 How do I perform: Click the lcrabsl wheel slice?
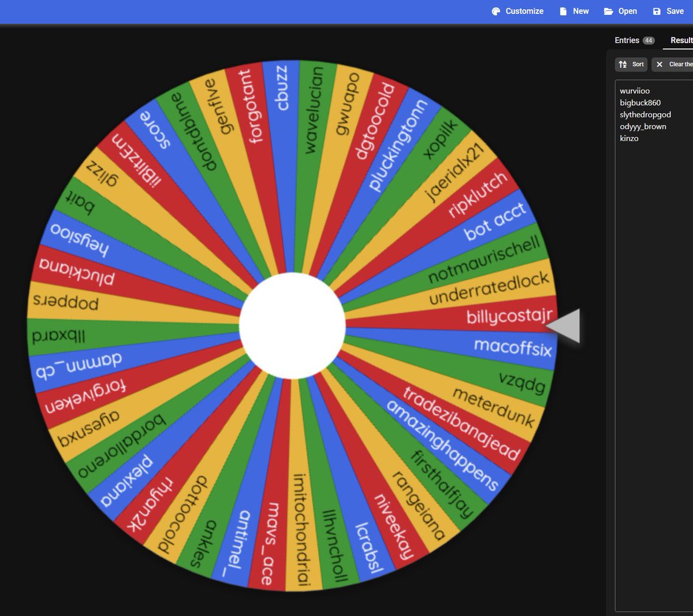click(369, 547)
